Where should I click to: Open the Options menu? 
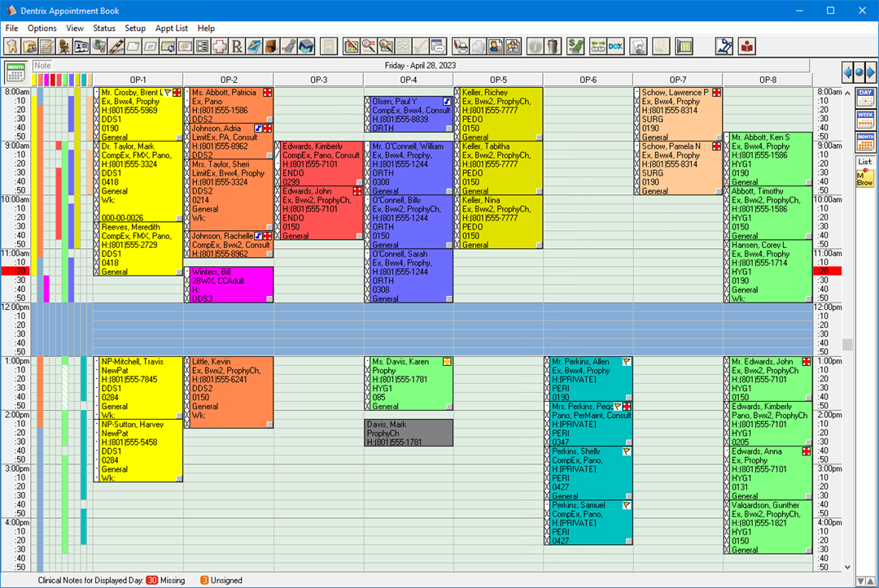42,28
